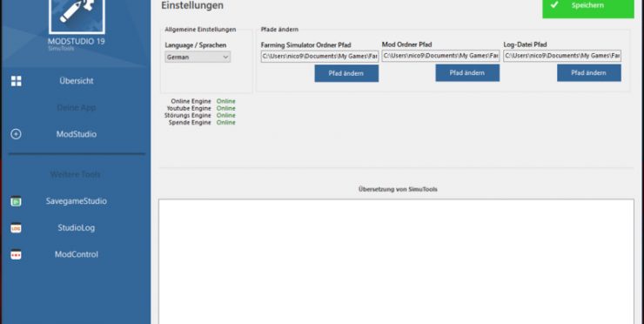Click Pfad ändern under Farming Simulator Ordner
644x324 pixels.
pos(346,73)
